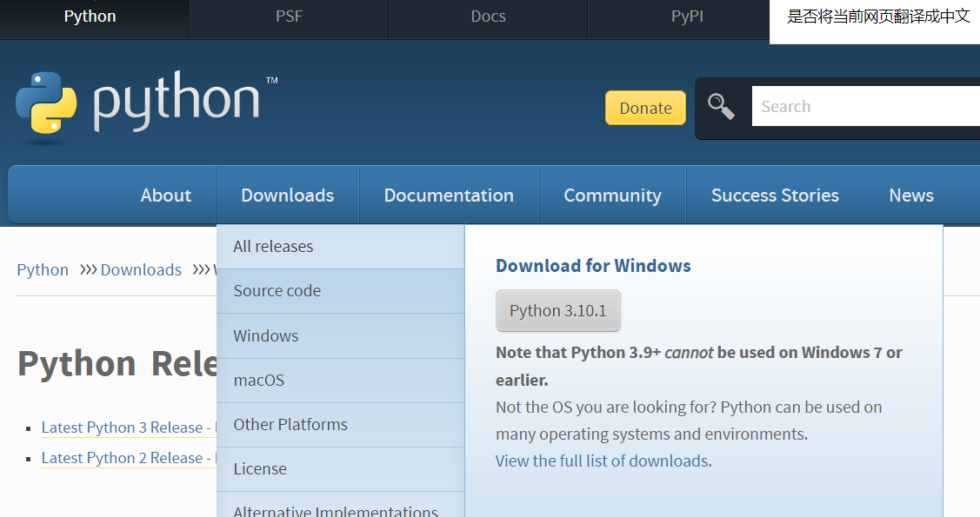The height and width of the screenshot is (517, 980).
Task: Open the About navigation menu
Action: click(165, 196)
